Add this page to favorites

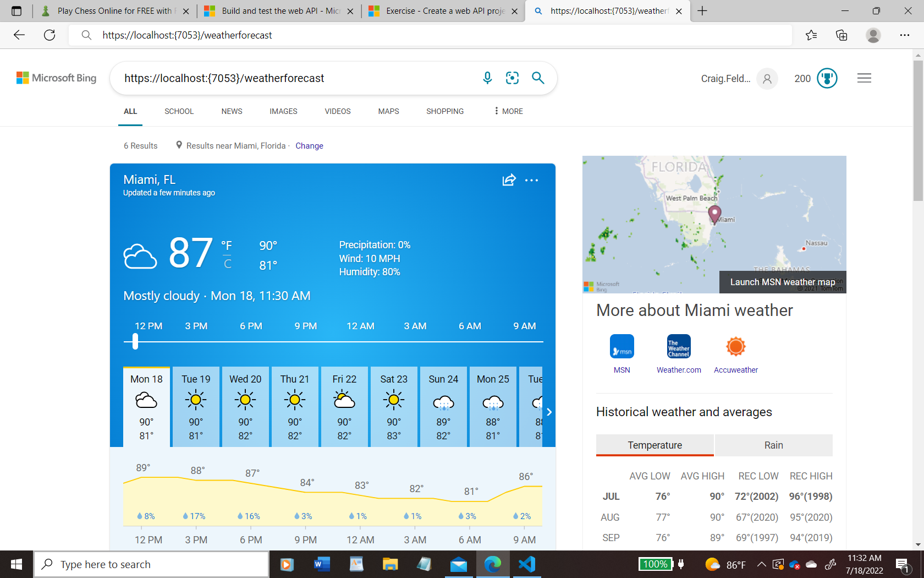click(811, 35)
